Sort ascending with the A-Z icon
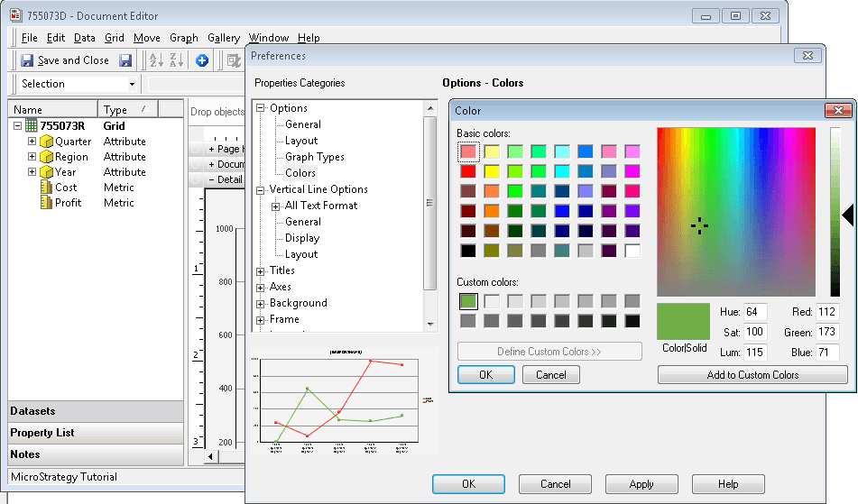 [156, 60]
